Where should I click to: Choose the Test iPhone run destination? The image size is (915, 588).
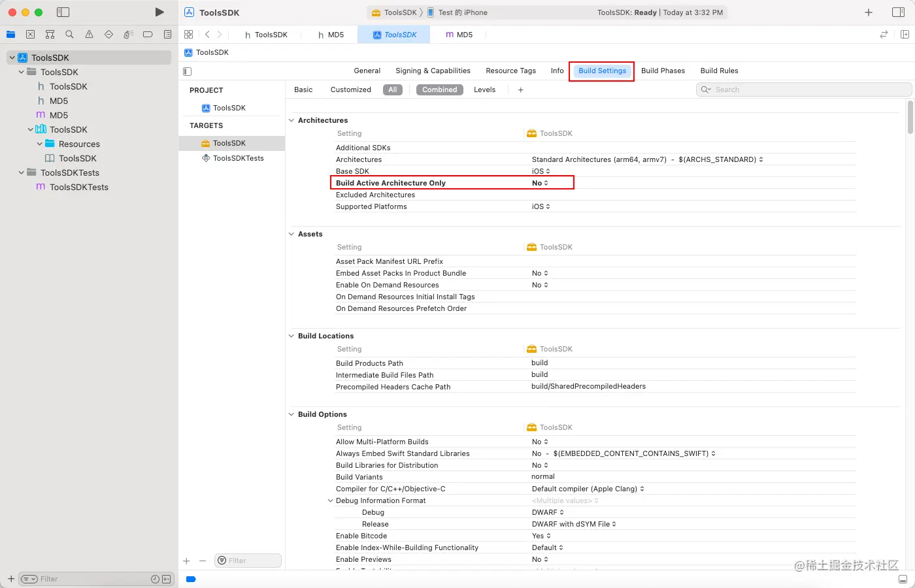pos(457,12)
